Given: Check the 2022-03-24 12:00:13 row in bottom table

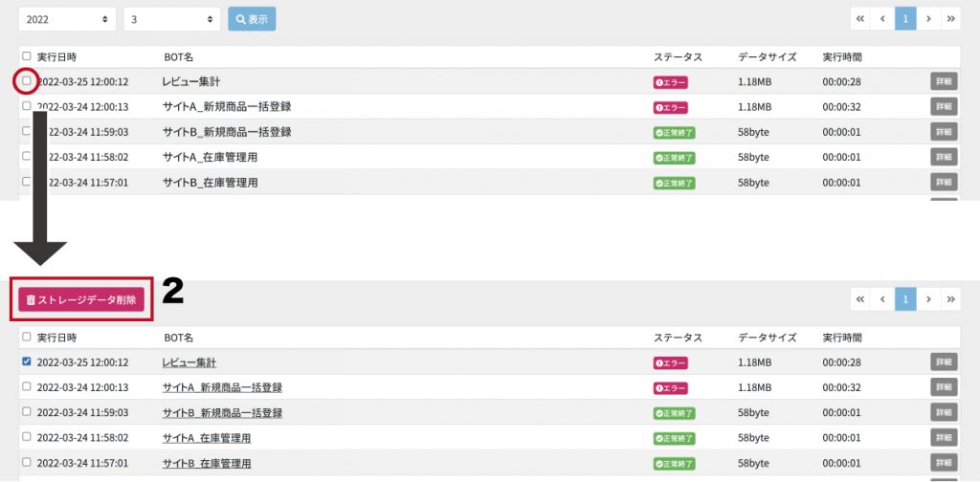Looking at the screenshot, I should 26,385.
